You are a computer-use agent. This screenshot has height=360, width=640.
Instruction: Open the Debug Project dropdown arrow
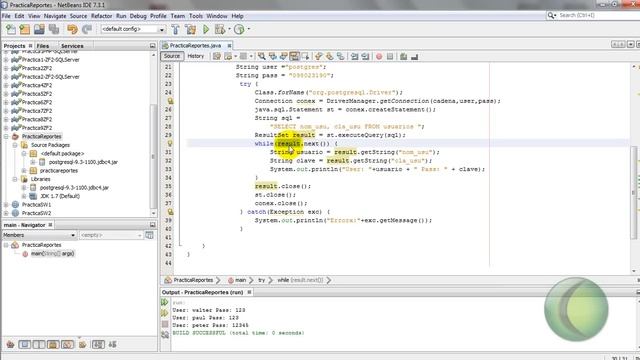tap(229, 29)
